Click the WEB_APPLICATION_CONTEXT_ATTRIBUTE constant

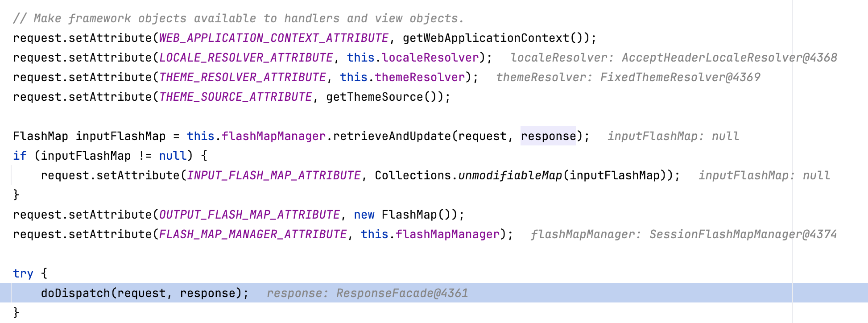[x=274, y=38]
